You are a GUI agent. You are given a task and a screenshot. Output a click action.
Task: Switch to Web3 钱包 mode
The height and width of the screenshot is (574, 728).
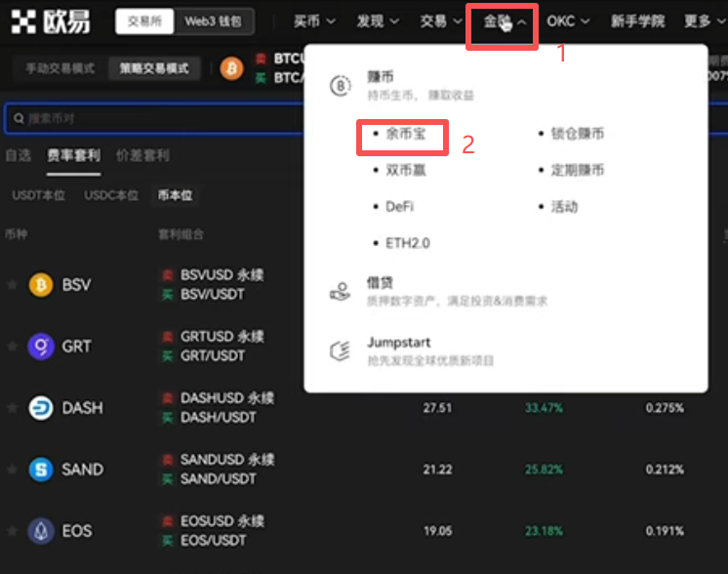(x=213, y=21)
